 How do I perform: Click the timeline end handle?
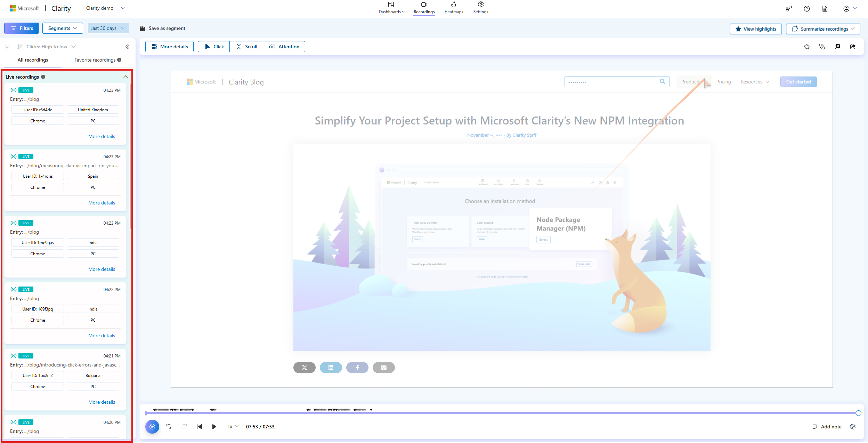click(x=858, y=413)
